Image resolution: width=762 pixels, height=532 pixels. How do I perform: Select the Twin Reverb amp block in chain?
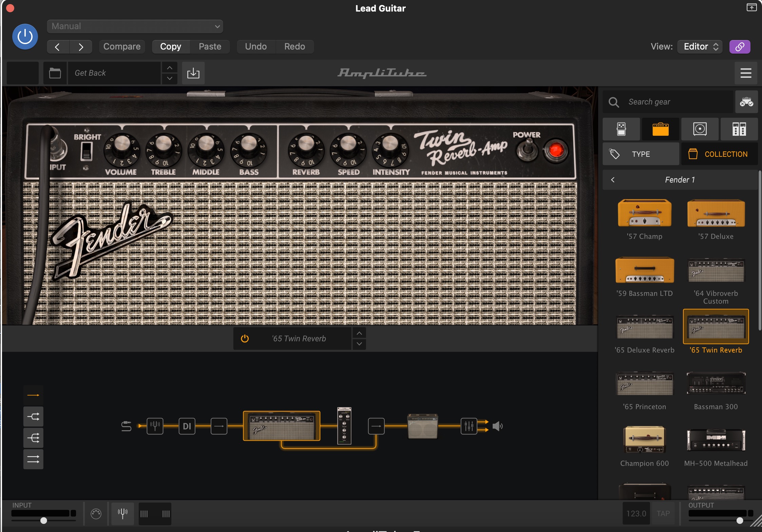coord(282,426)
